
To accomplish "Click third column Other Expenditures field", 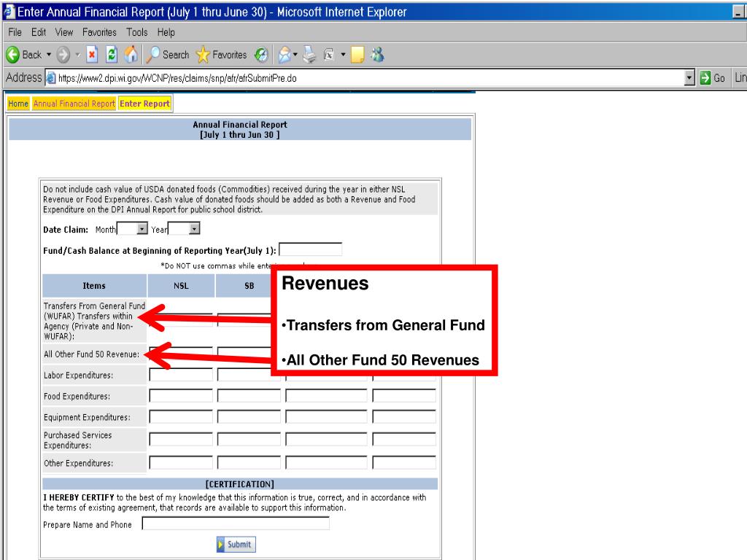I will click(x=326, y=462).
